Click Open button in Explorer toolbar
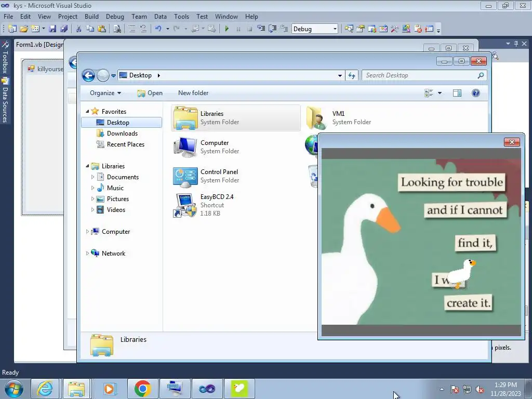Image resolution: width=532 pixels, height=399 pixels. click(150, 93)
